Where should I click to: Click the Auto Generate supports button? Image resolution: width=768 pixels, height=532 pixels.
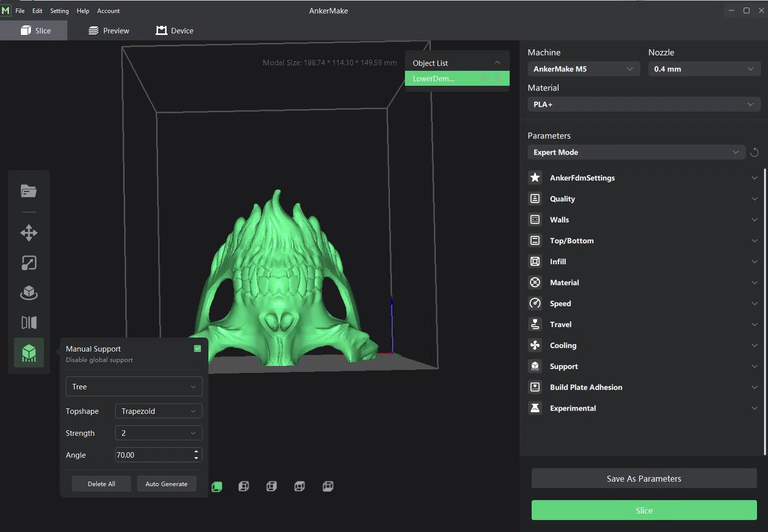[167, 484]
